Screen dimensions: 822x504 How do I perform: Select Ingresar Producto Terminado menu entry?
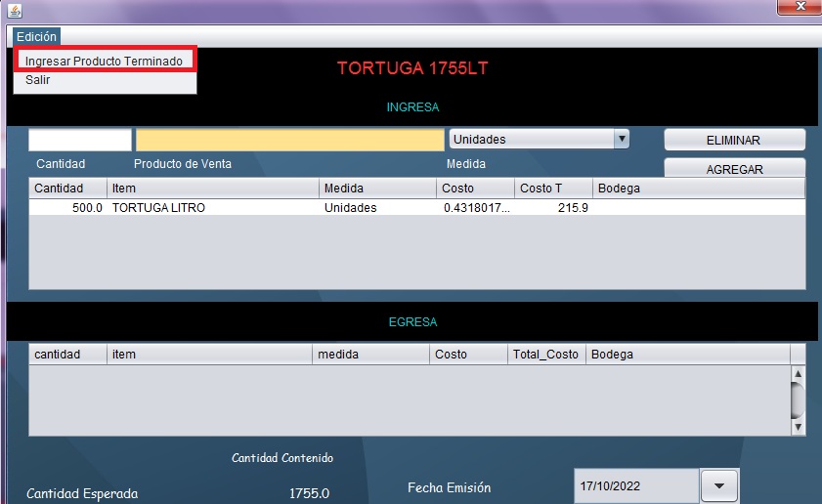pyautogui.click(x=104, y=61)
